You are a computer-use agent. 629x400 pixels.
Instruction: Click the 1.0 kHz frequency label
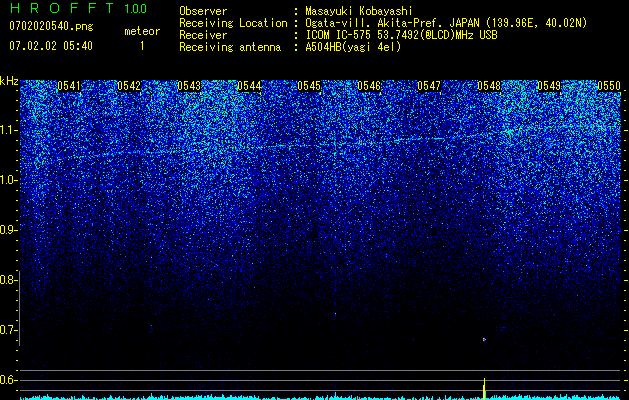9,180
